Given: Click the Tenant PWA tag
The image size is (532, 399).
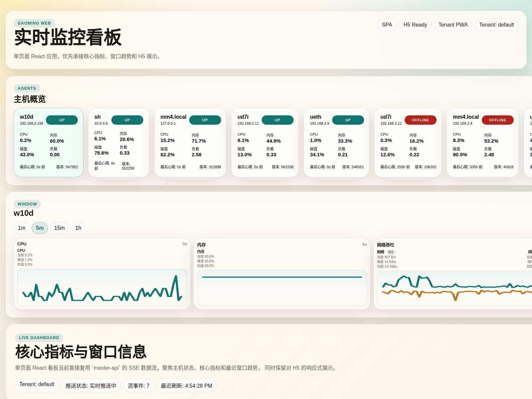Looking at the screenshot, I should 453,25.
